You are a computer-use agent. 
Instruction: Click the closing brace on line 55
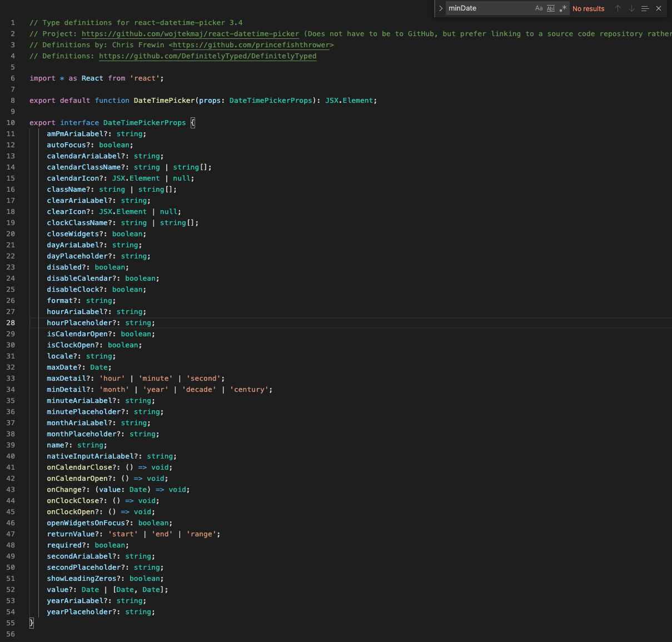tap(32, 623)
